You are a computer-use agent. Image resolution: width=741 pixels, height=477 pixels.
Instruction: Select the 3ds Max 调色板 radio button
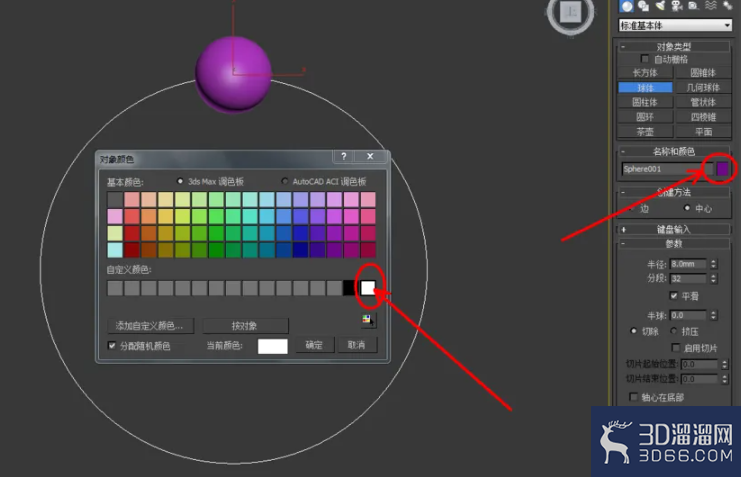pos(180,181)
